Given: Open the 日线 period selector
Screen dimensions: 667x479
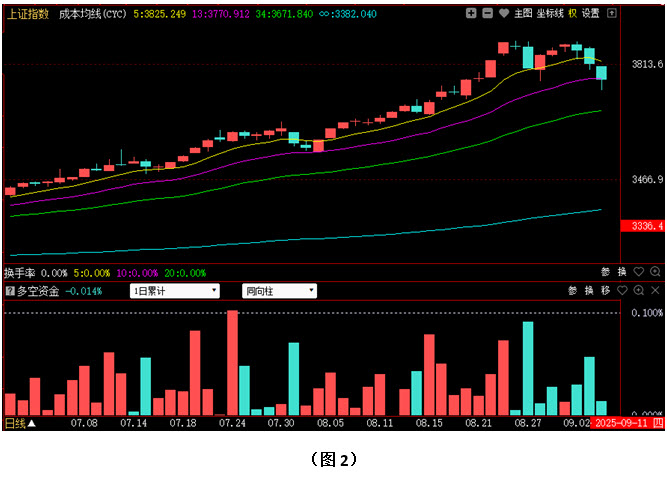Looking at the screenshot, I should [20, 423].
